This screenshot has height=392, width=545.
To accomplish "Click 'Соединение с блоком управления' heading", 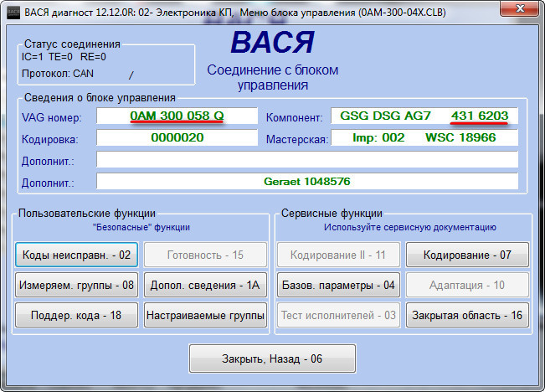I will coord(273,78).
